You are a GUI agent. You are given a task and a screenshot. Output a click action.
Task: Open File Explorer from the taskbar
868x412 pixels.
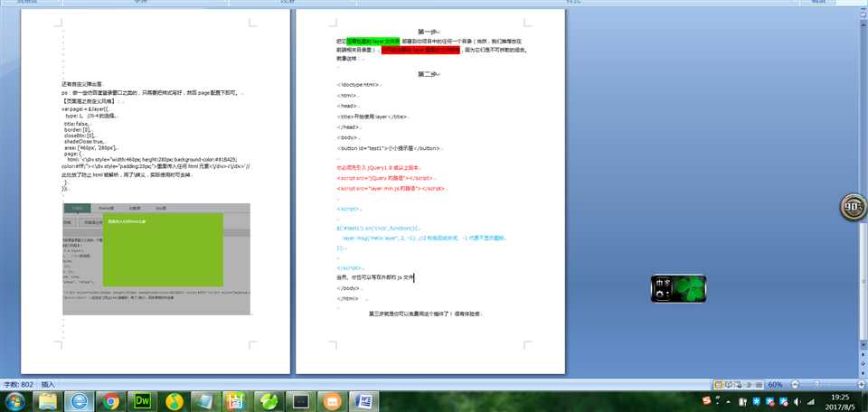click(47, 401)
